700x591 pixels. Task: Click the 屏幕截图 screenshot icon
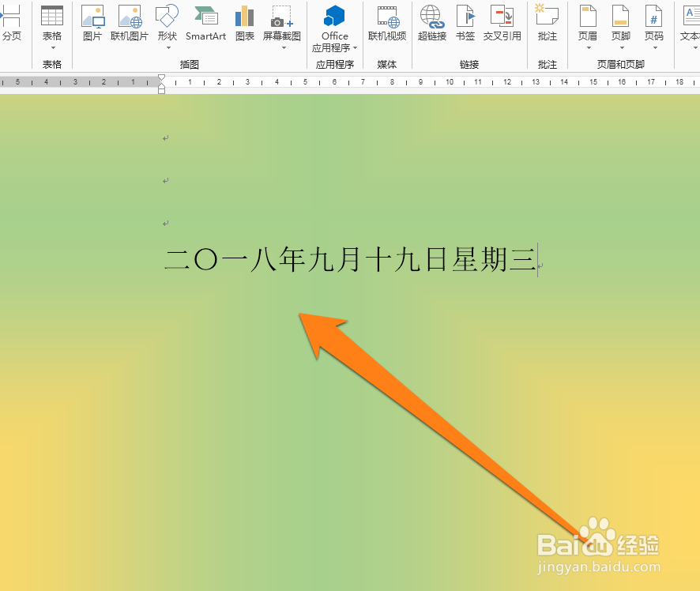(x=282, y=16)
